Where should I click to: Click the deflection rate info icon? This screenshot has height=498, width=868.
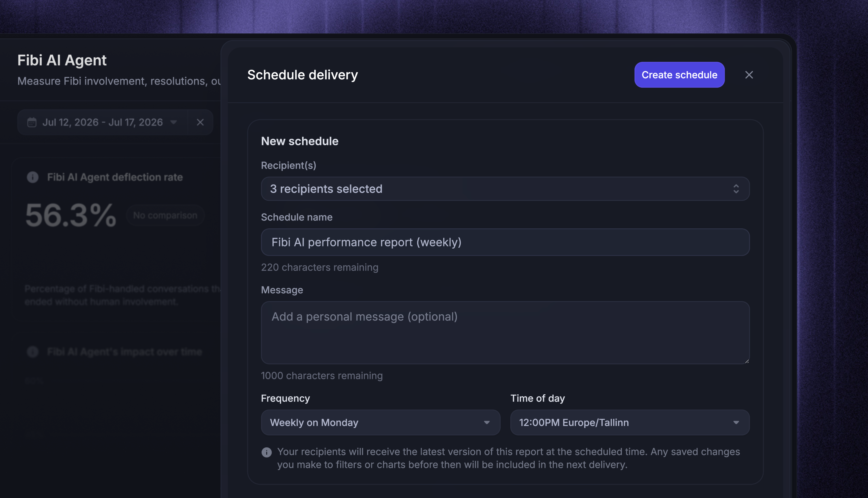(32, 177)
